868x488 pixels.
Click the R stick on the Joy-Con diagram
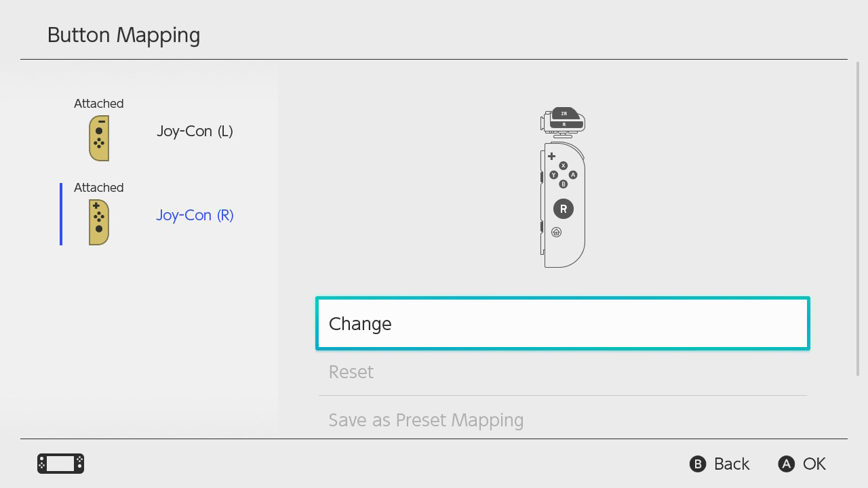[x=563, y=209]
